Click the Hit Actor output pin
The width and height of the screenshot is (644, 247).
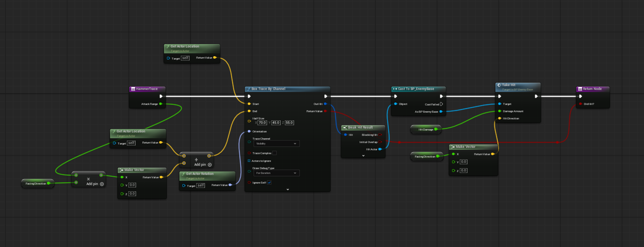380,149
